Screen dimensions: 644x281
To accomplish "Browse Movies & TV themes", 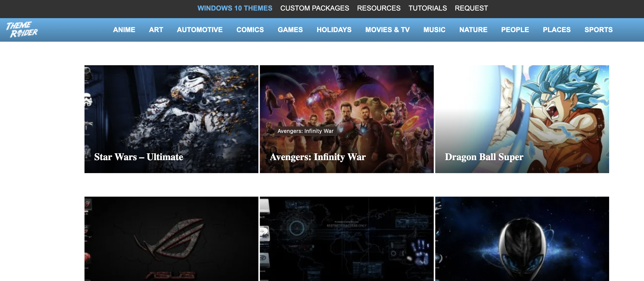I will (x=387, y=30).
